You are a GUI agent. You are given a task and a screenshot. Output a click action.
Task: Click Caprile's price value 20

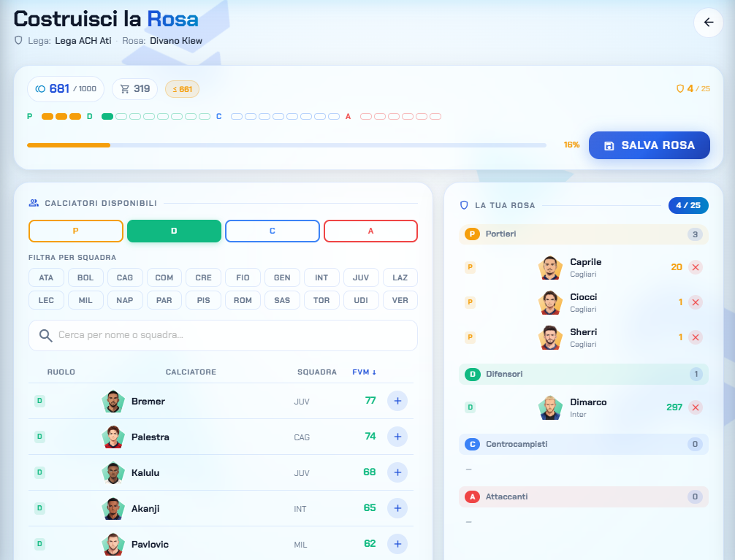tap(677, 267)
